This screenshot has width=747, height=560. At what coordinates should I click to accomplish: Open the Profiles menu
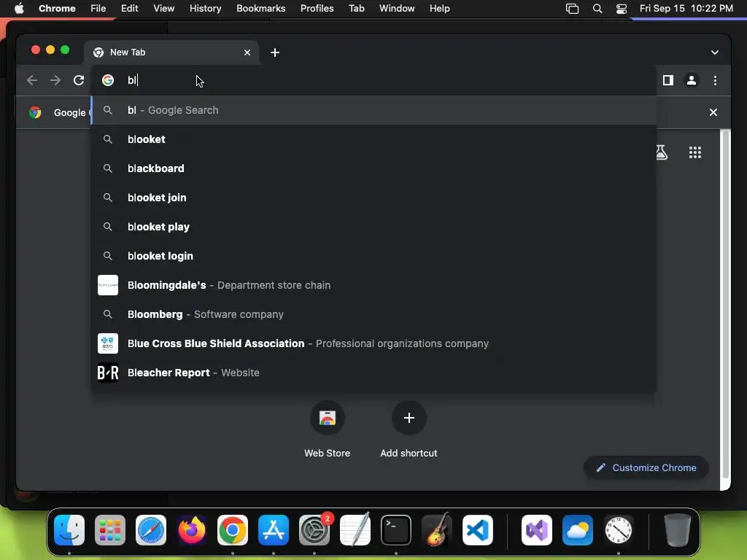[x=317, y=9]
